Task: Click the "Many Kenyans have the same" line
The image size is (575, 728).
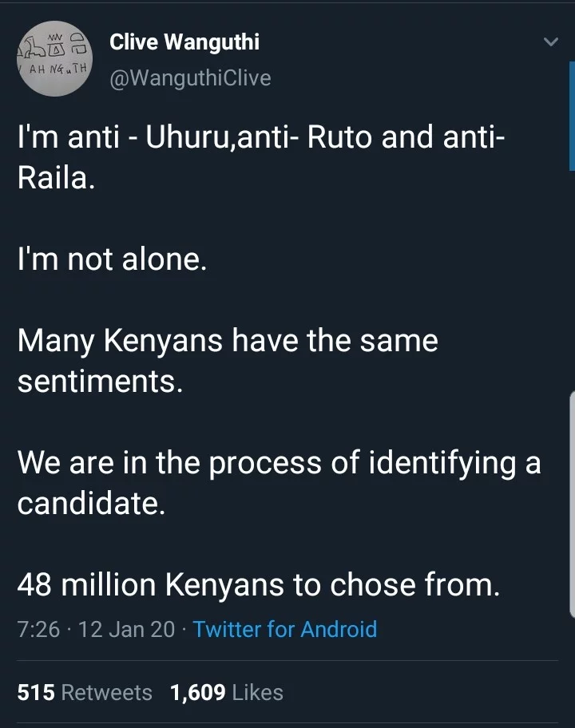Action: point(228,341)
